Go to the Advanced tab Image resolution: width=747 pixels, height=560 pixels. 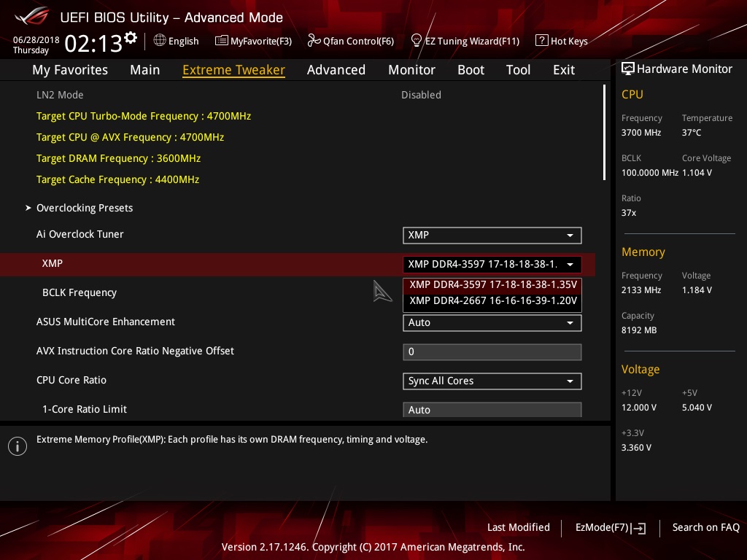(x=336, y=70)
